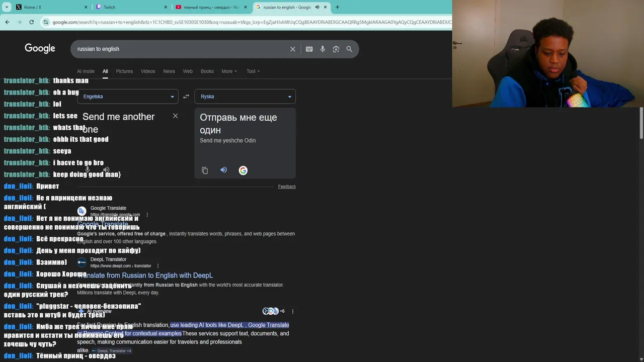Clear the translator source text

tap(175, 116)
